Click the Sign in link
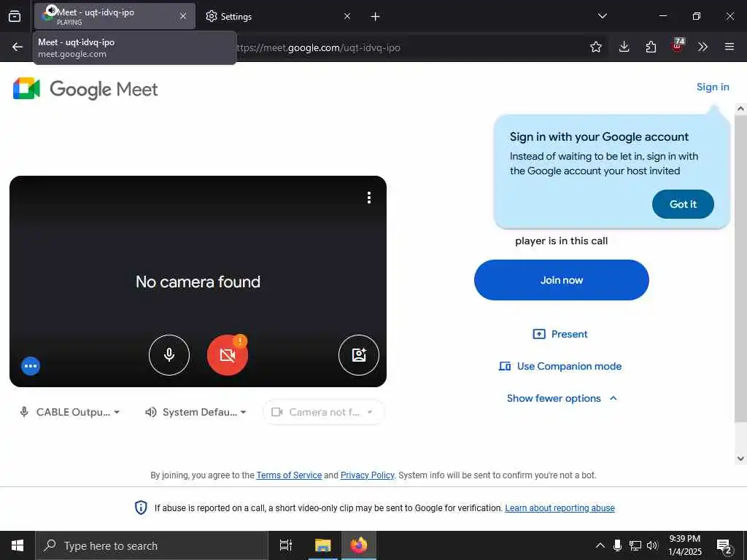 point(713,87)
